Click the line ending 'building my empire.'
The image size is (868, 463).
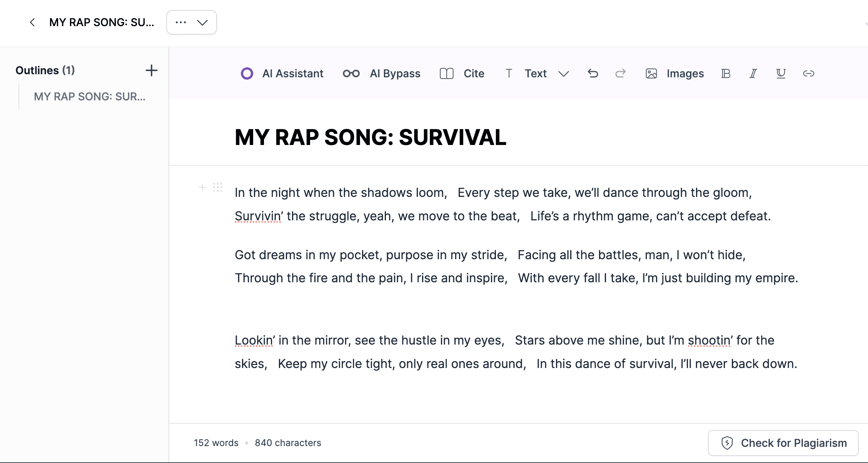click(x=516, y=278)
